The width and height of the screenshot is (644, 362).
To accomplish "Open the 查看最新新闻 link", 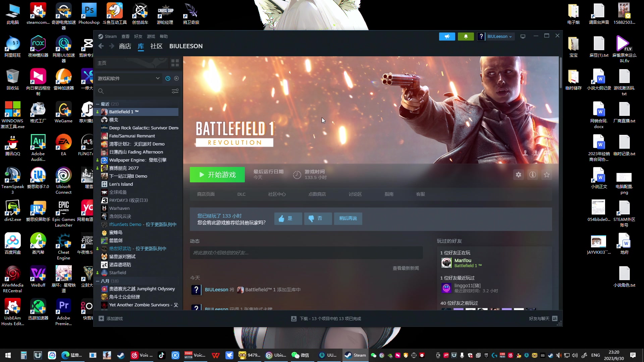I will pos(406,268).
